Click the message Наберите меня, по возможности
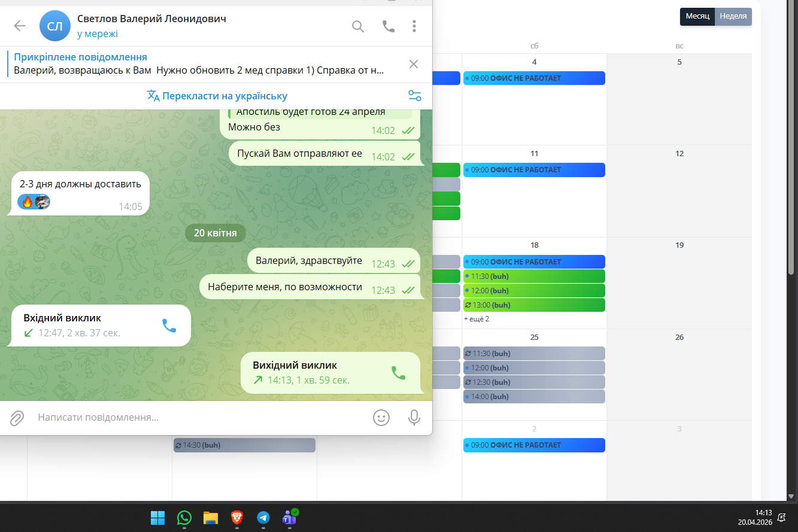The image size is (798, 532). click(310, 287)
